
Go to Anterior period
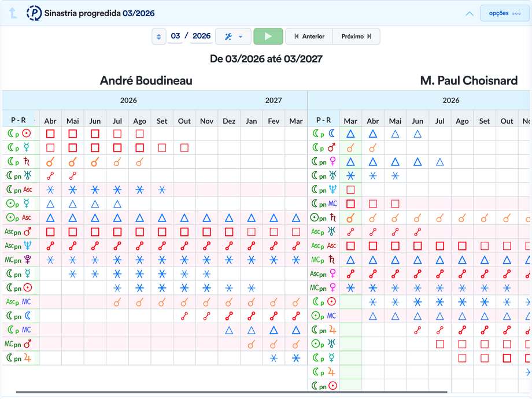(309, 36)
